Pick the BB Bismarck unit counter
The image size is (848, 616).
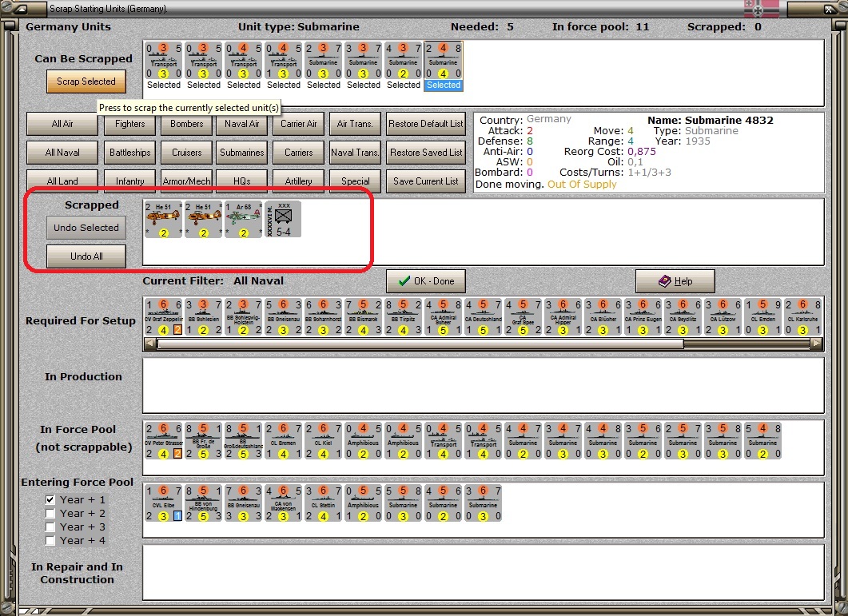[364, 317]
